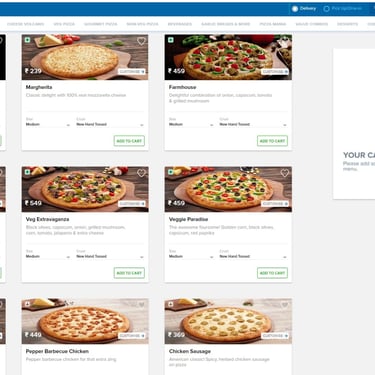The height and width of the screenshot is (375, 375).
Task: Click the Veg Extravaganza title text
Action: coord(47,219)
